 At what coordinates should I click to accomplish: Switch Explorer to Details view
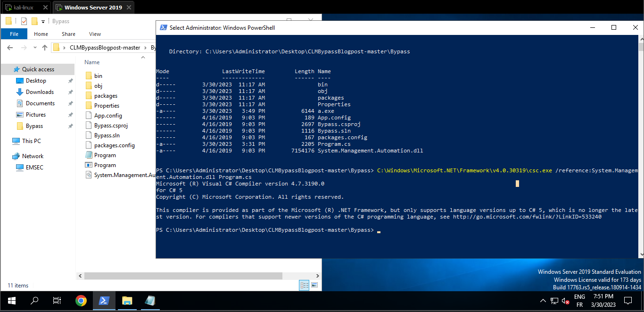(304, 285)
